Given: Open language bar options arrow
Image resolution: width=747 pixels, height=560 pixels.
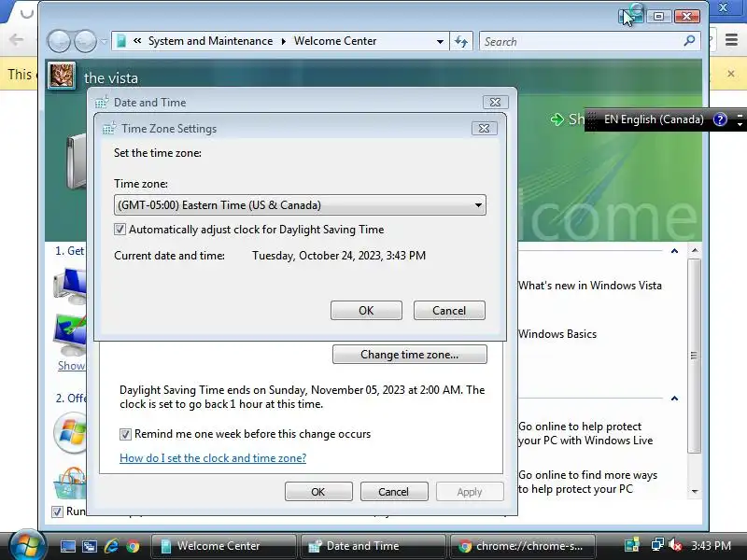Looking at the screenshot, I should coord(740,123).
